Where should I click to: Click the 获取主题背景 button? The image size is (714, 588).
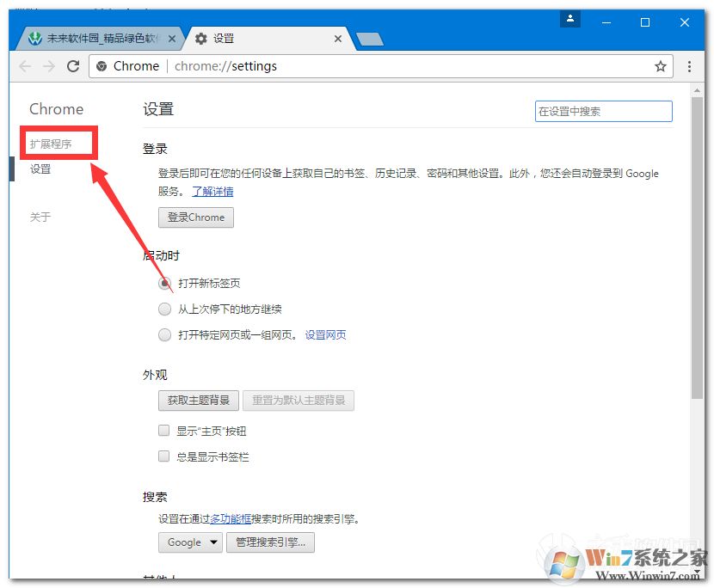point(199,401)
